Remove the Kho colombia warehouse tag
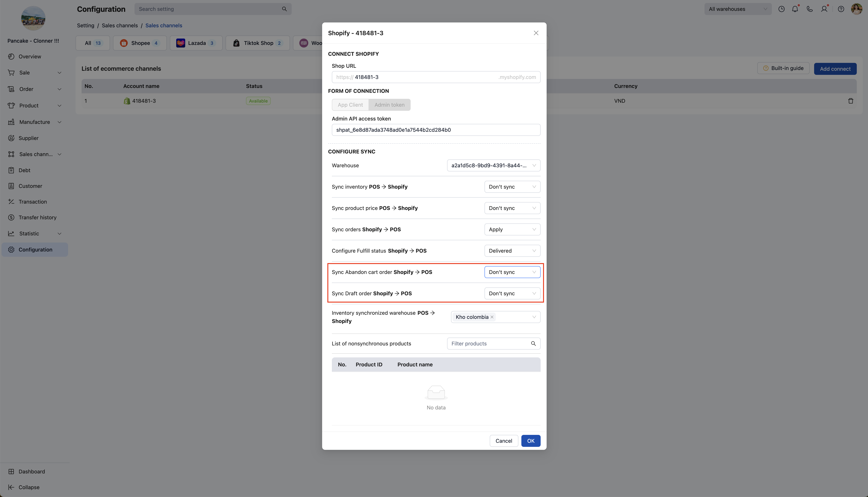 (x=492, y=317)
